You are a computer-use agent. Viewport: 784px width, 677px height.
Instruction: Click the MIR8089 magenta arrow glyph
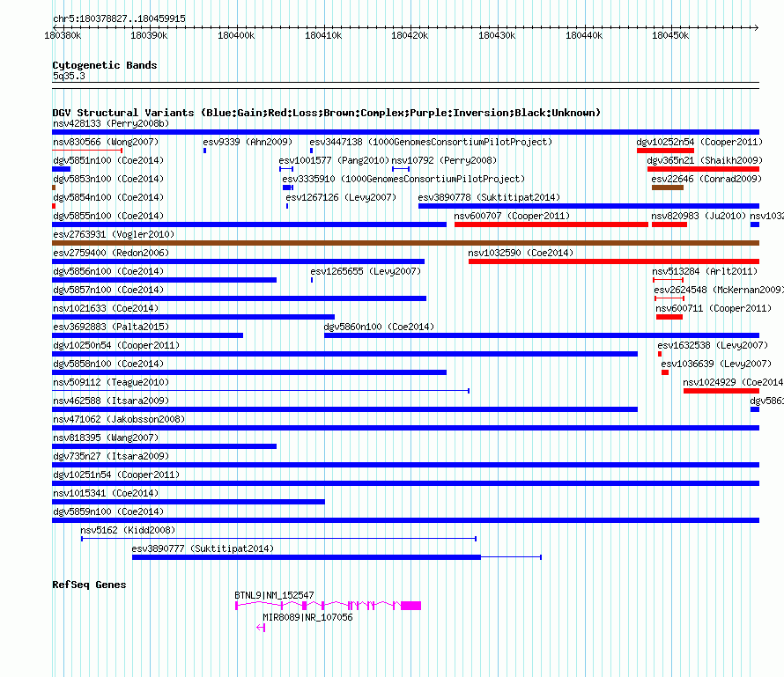coord(261,628)
